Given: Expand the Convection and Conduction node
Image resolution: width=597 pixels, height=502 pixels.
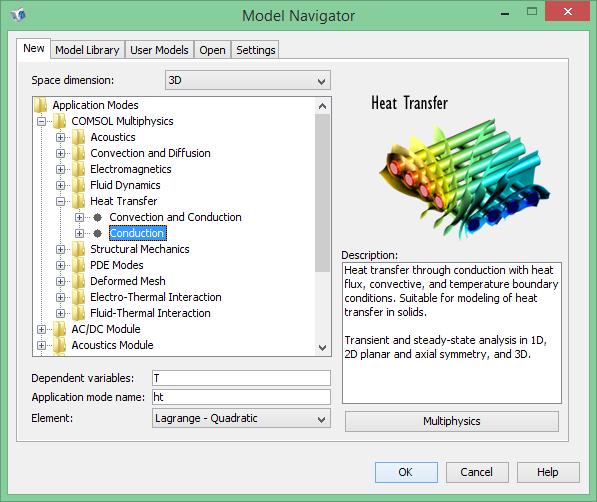Looking at the screenshot, I should [79, 217].
